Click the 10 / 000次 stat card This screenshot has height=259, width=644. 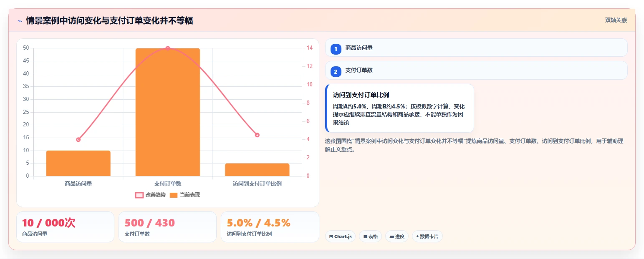coord(65,227)
